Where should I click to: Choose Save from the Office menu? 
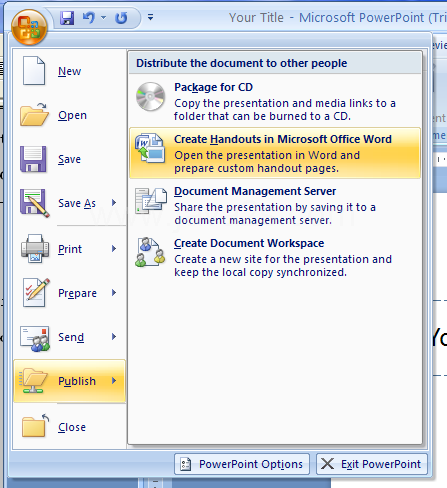[x=69, y=159]
